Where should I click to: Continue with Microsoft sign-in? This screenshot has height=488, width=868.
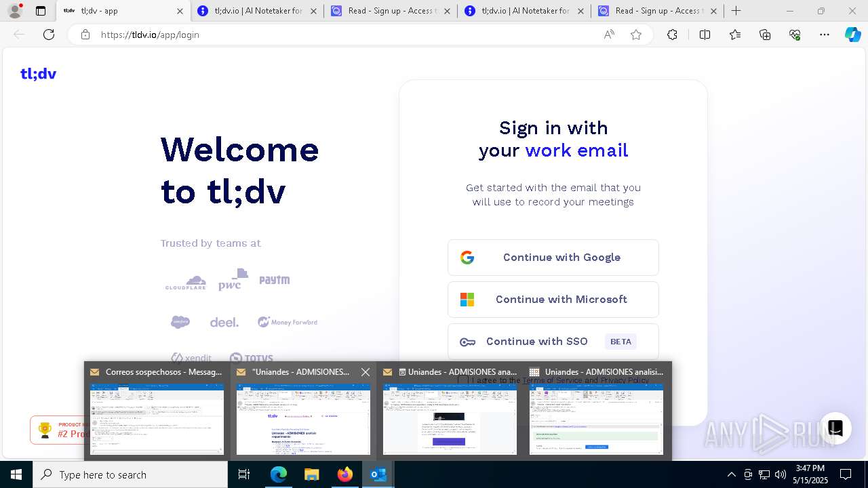click(x=553, y=300)
